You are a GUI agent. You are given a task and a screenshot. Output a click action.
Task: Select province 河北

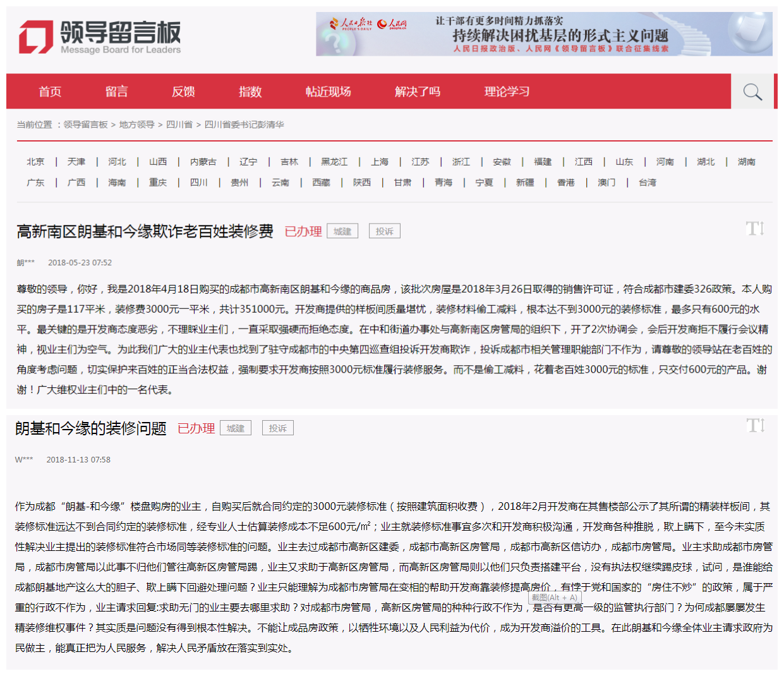click(117, 162)
